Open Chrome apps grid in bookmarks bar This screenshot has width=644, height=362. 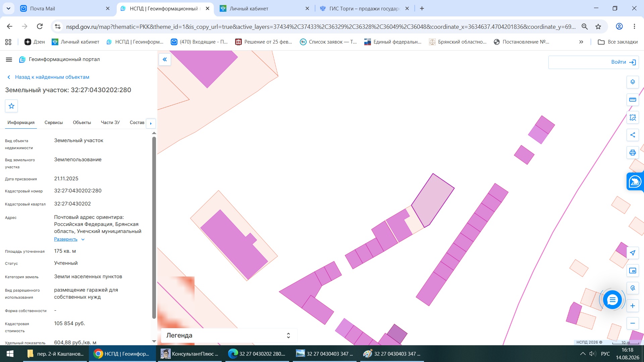tap(8, 42)
